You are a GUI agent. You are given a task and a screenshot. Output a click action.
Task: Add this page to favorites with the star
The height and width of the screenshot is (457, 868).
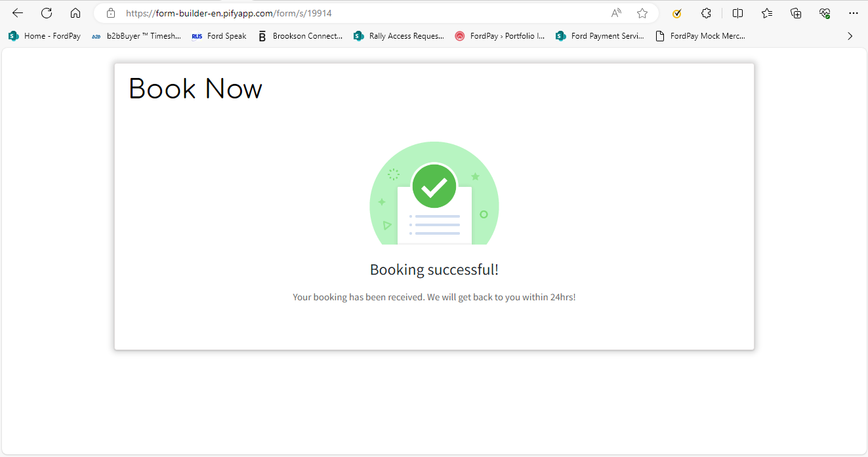click(642, 13)
